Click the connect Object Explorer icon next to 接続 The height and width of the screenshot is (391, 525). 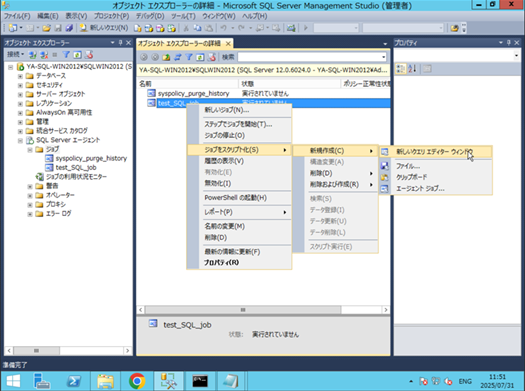[x=32, y=55]
